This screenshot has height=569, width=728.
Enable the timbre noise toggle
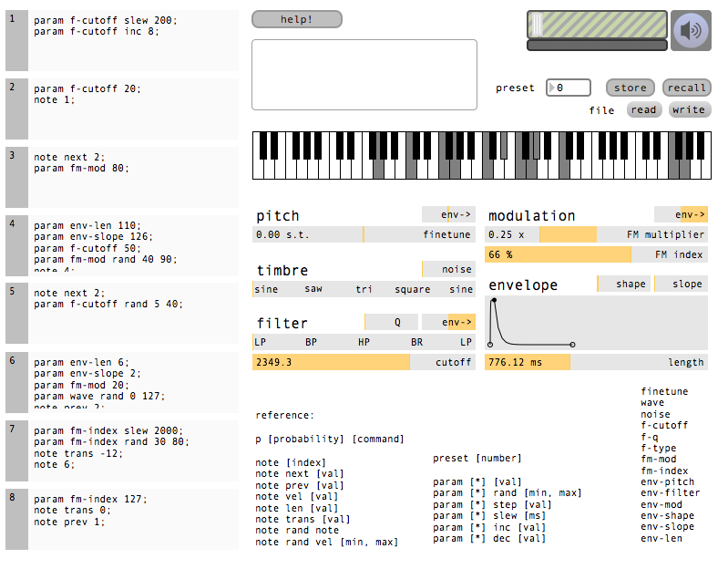pos(448,269)
